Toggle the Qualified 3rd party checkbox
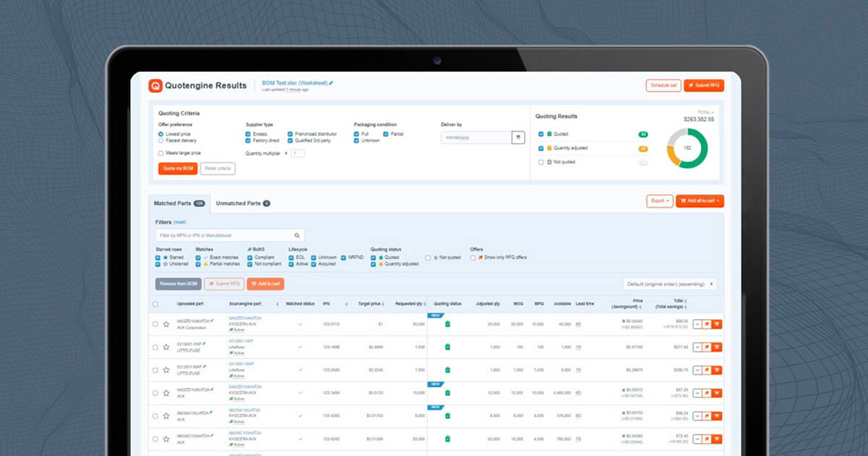 coord(290,140)
